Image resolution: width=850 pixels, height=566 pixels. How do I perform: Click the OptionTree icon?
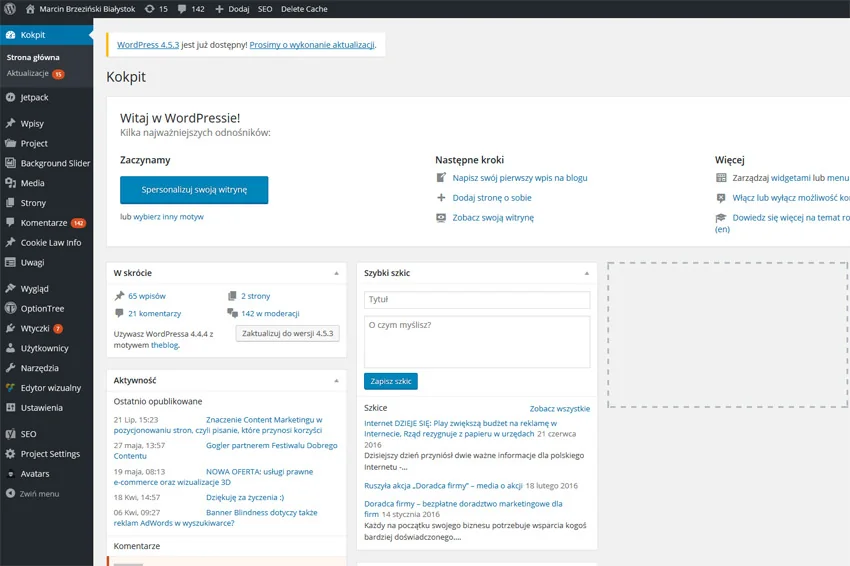coord(10,308)
